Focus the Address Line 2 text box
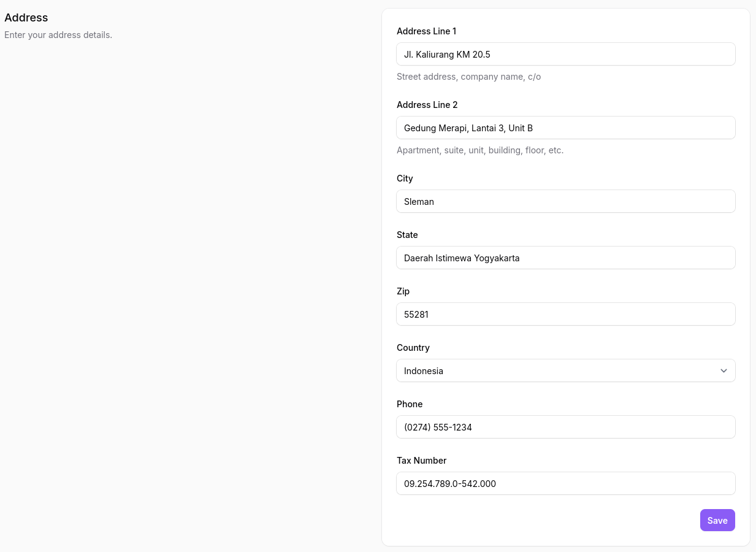Viewport: 756px width, 552px height. pos(565,128)
